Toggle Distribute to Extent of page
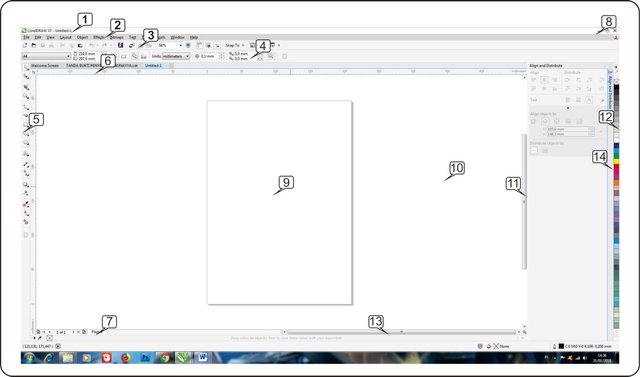Screen dimensions: 640x377 click(545, 151)
